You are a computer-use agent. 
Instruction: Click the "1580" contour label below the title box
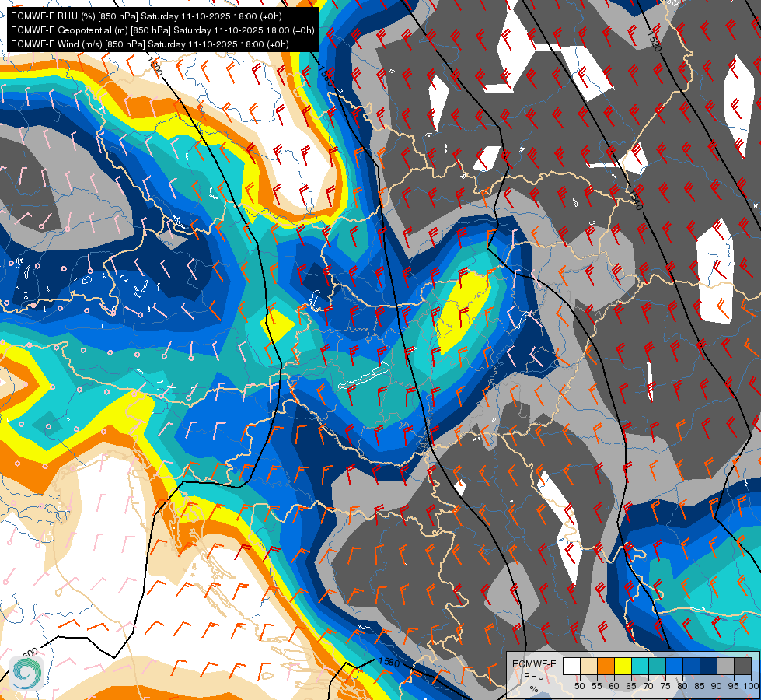[326, 75]
